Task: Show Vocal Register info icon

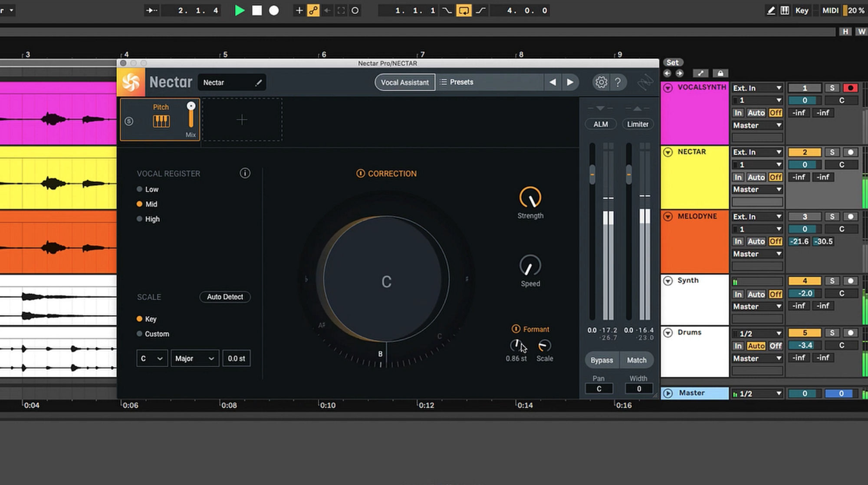Action: 245,173
